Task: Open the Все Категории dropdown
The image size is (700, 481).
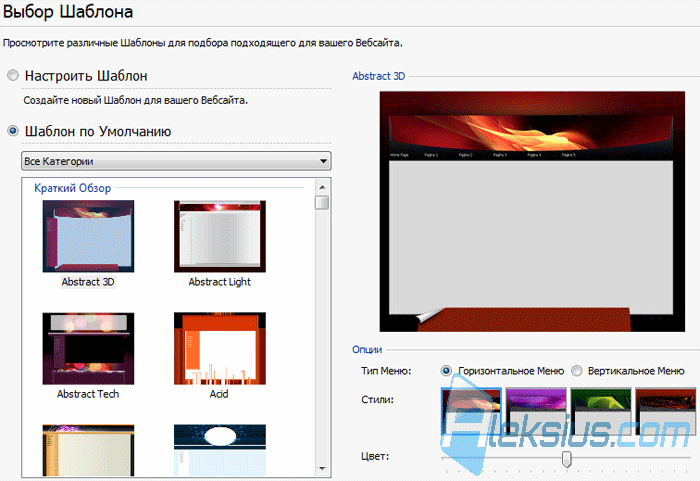Action: tap(176, 161)
